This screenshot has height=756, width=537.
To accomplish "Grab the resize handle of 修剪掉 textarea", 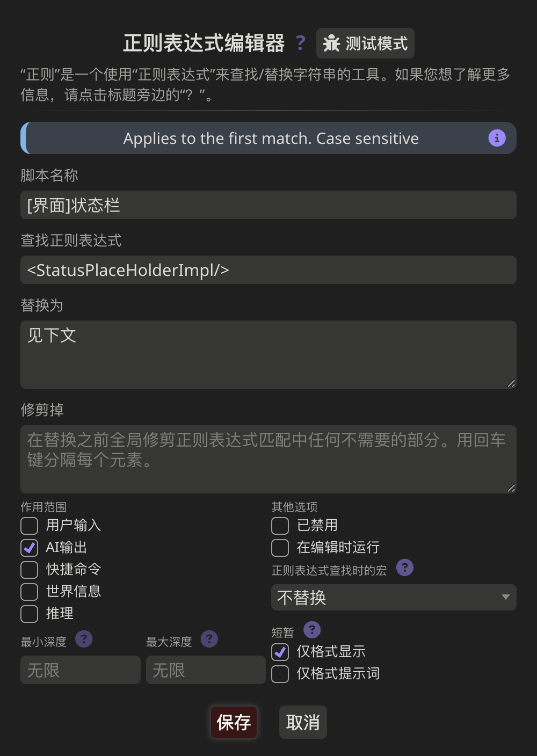I will pyautogui.click(x=511, y=488).
